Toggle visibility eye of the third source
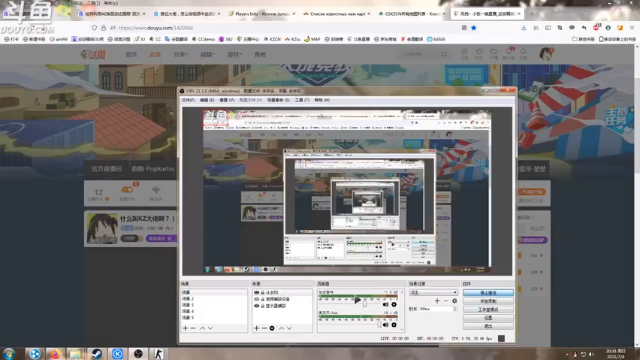 [x=256, y=306]
